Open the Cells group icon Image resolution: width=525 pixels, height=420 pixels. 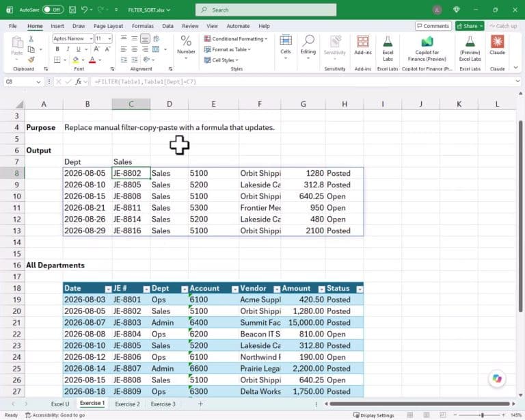(x=286, y=40)
